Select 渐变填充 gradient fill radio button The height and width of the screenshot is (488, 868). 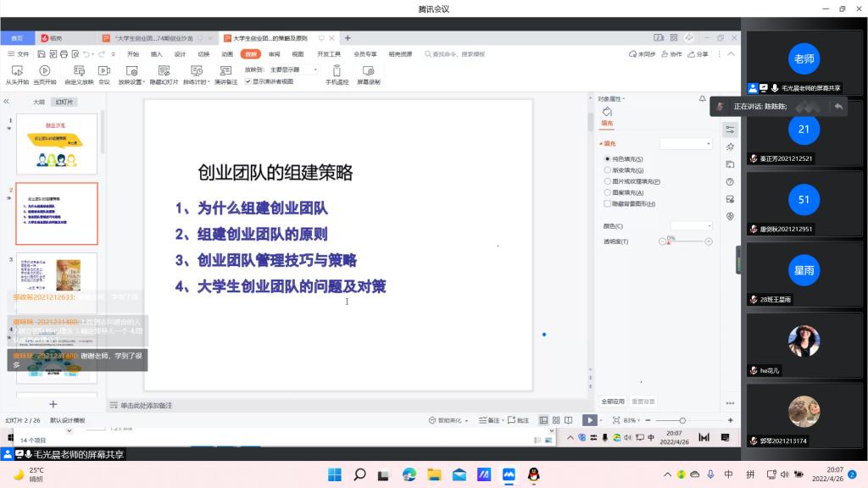(x=607, y=170)
